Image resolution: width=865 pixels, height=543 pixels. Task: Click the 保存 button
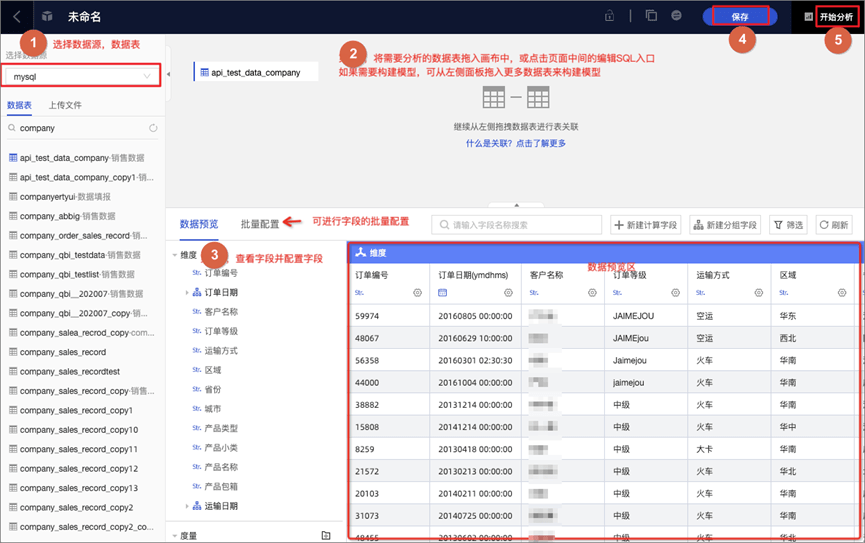740,17
